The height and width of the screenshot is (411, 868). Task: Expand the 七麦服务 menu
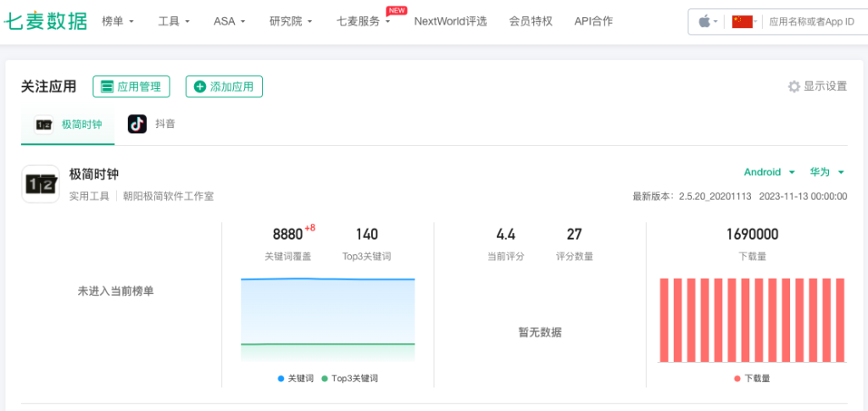(364, 21)
